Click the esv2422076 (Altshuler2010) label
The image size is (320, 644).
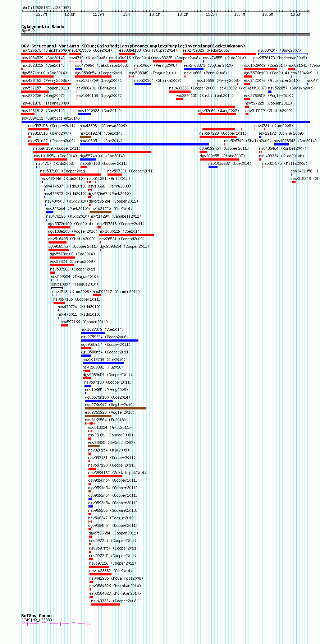point(272,80)
